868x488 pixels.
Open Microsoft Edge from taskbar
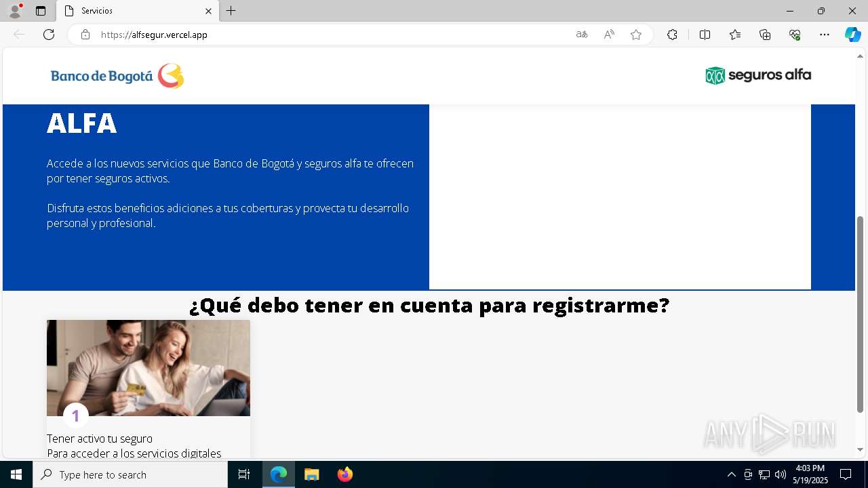279,474
